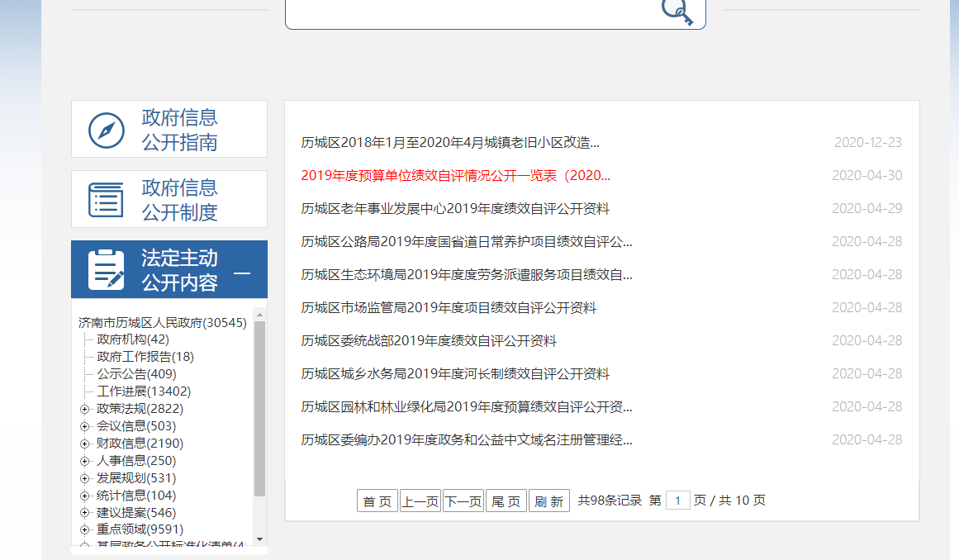Select 济南市历城区人民政府(30545) root node
The width and height of the screenshot is (959, 560).
(x=163, y=322)
